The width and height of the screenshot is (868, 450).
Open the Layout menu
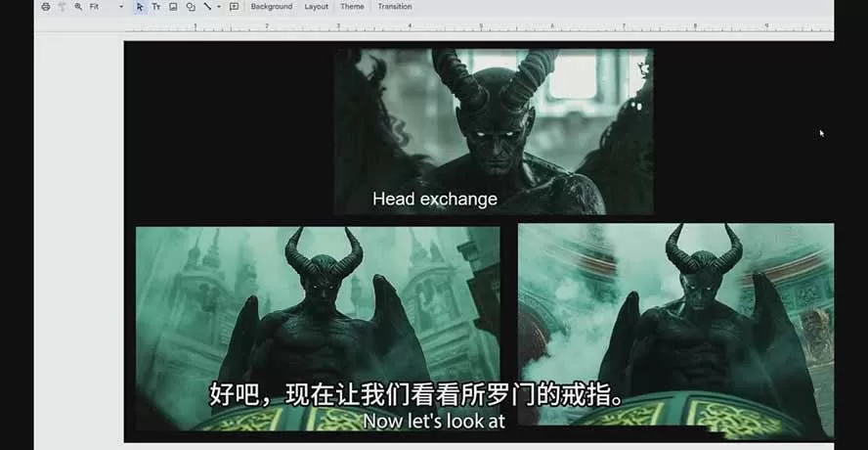pyautogui.click(x=316, y=7)
